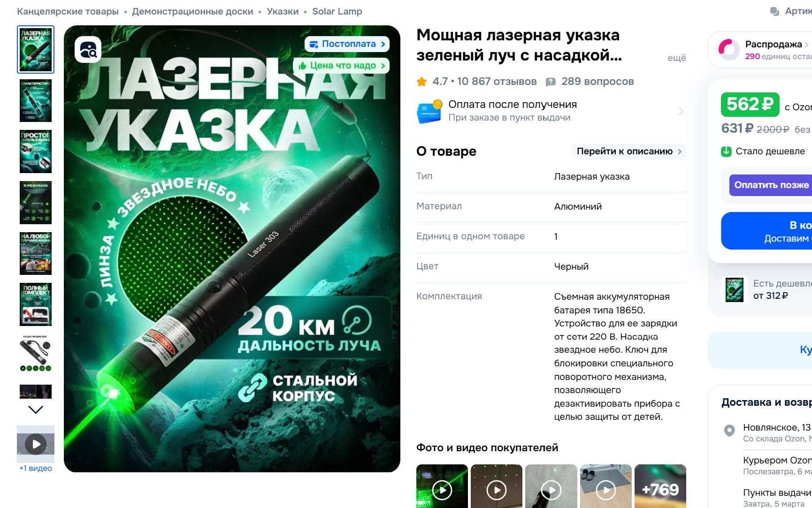Click the Оплатить позже button

pyautogui.click(x=771, y=185)
